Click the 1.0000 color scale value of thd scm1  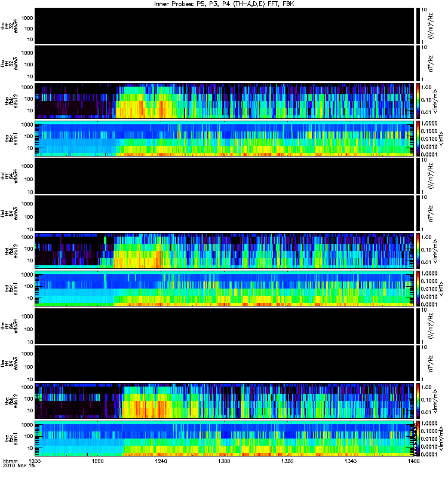pos(429,274)
